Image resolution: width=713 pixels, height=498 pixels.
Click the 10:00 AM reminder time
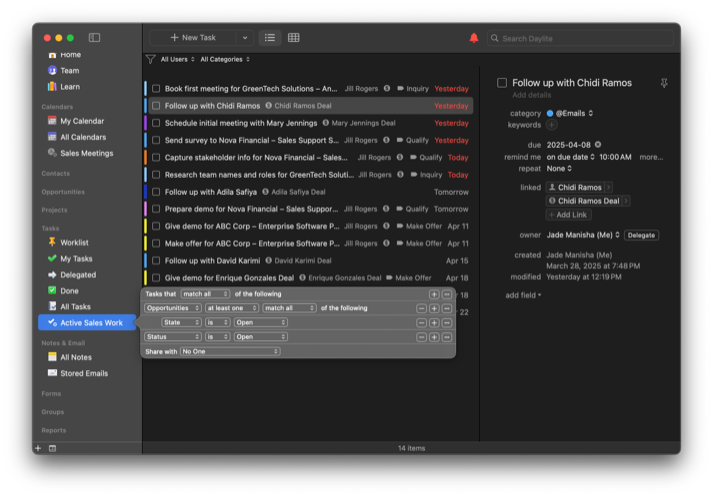(x=615, y=157)
